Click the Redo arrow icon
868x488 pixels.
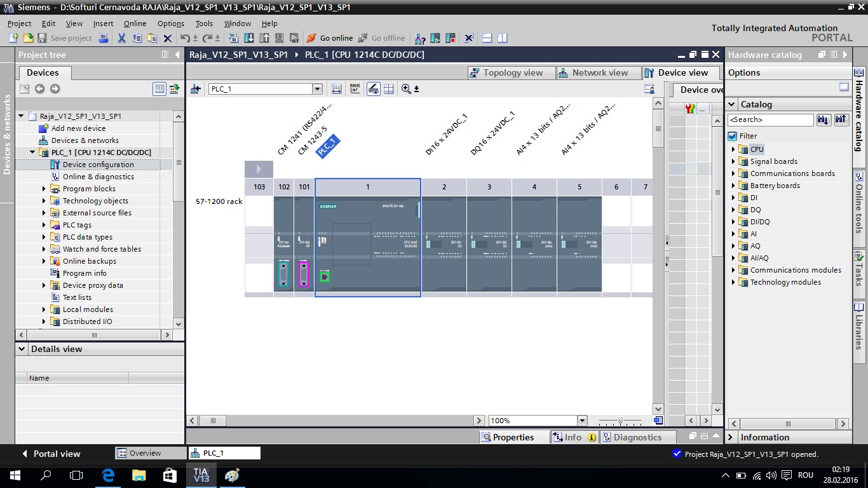[207, 38]
